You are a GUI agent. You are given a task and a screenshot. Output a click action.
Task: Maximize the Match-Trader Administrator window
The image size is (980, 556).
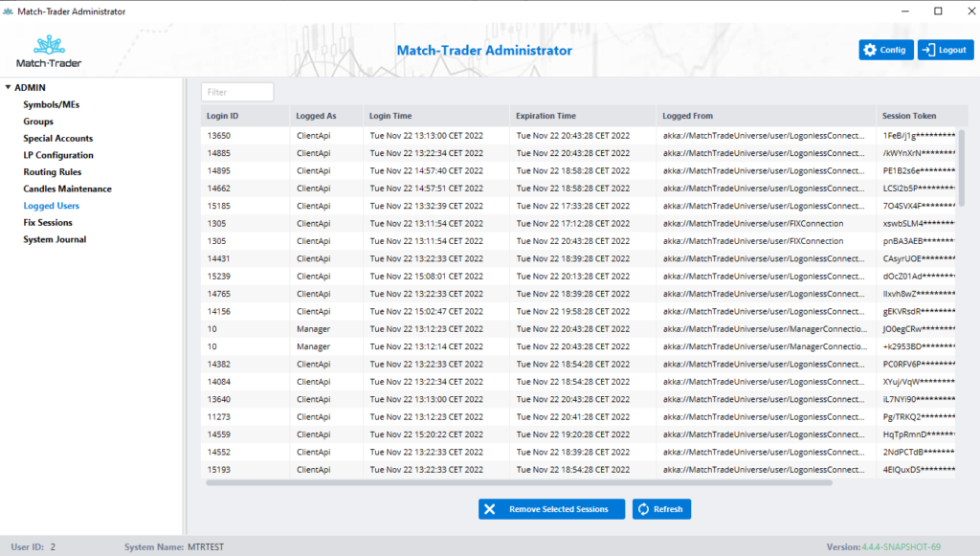(938, 11)
